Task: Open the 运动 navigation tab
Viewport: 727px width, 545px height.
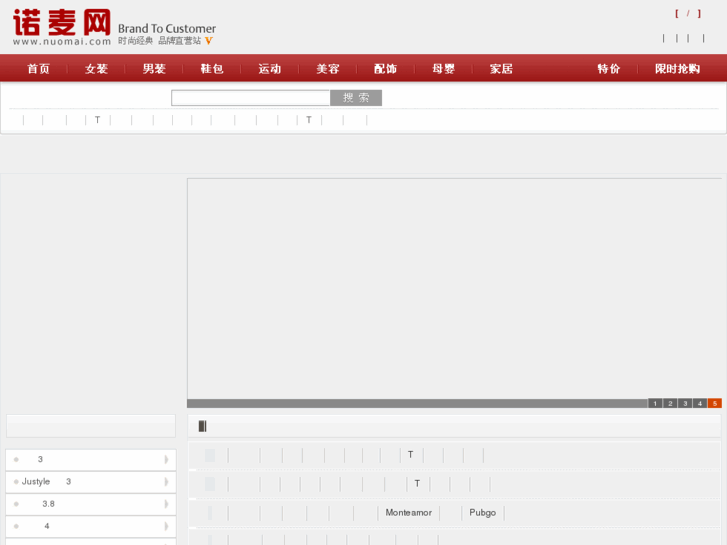Action: [270, 69]
